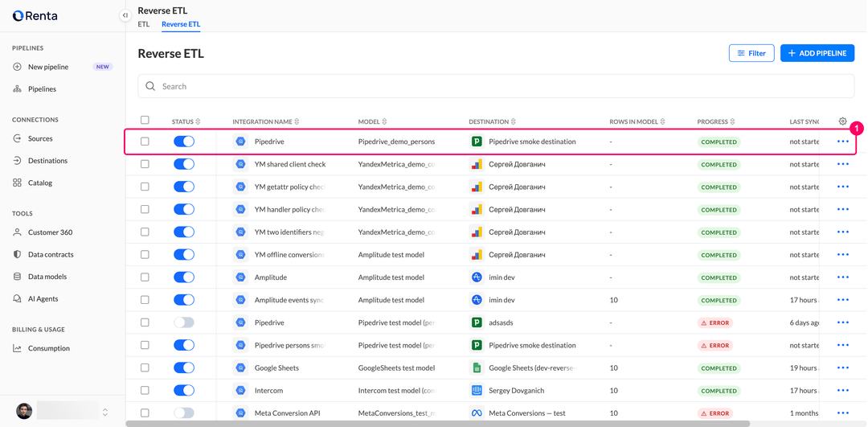Image resolution: width=868 pixels, height=427 pixels.
Task: Check the box for YM shared client check row
Action: (145, 165)
